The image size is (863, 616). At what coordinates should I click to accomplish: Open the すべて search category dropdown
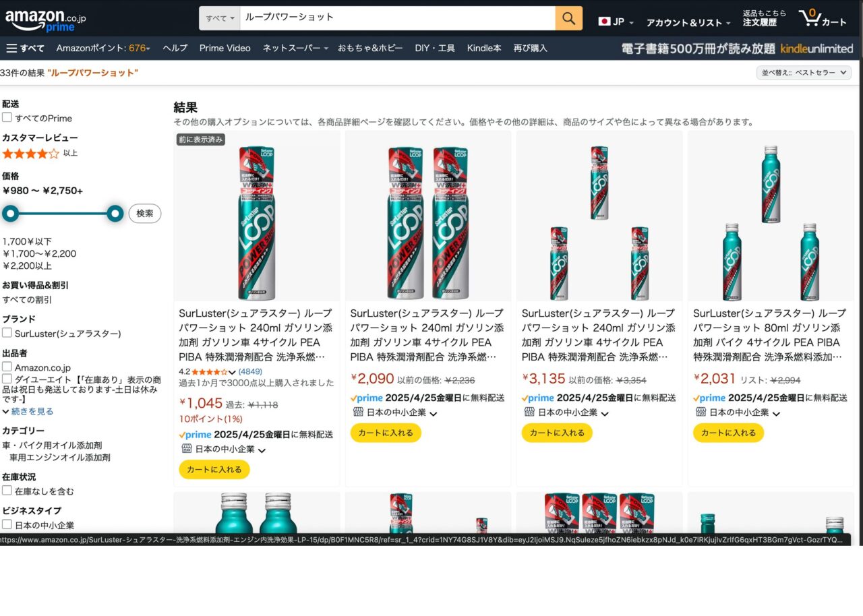pyautogui.click(x=220, y=18)
